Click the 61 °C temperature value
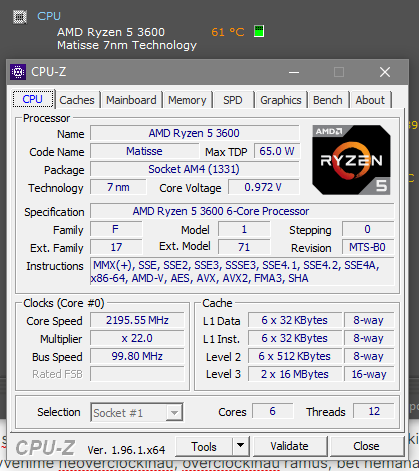 click(228, 32)
